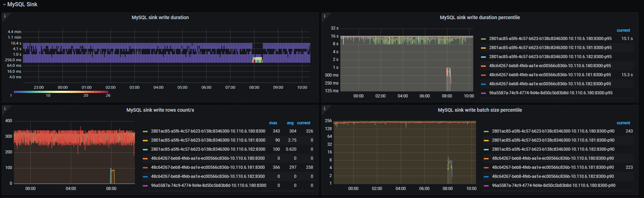Sort batch size percentile legend by current
The width and height of the screenshot is (644, 198).
point(623,123)
